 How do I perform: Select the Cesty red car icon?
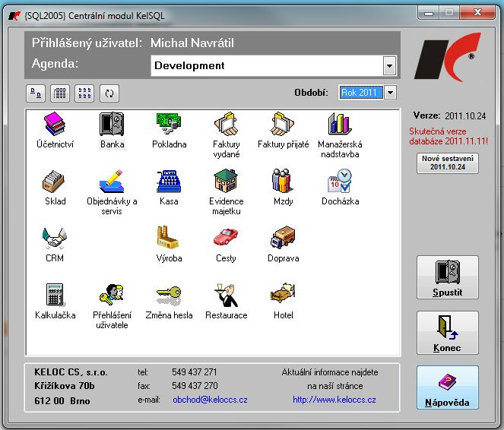[x=226, y=244]
